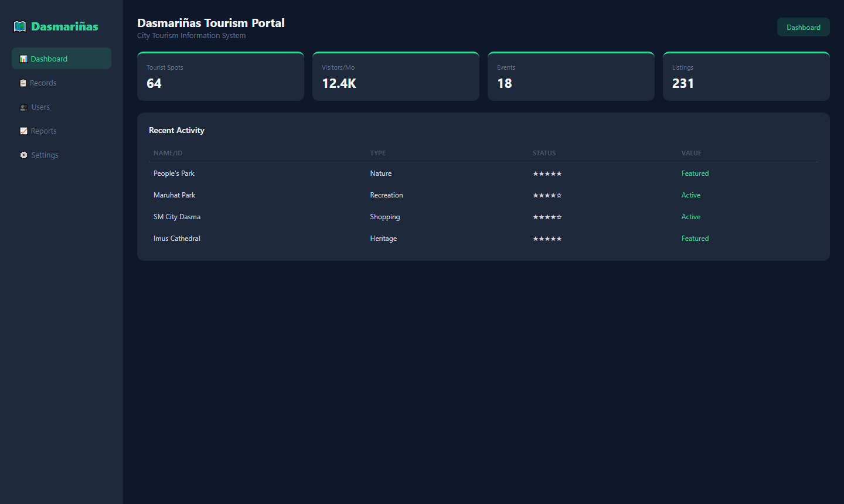Click the Dasmariñas brand name text
Viewport: 844px width, 504px height.
[x=64, y=26]
